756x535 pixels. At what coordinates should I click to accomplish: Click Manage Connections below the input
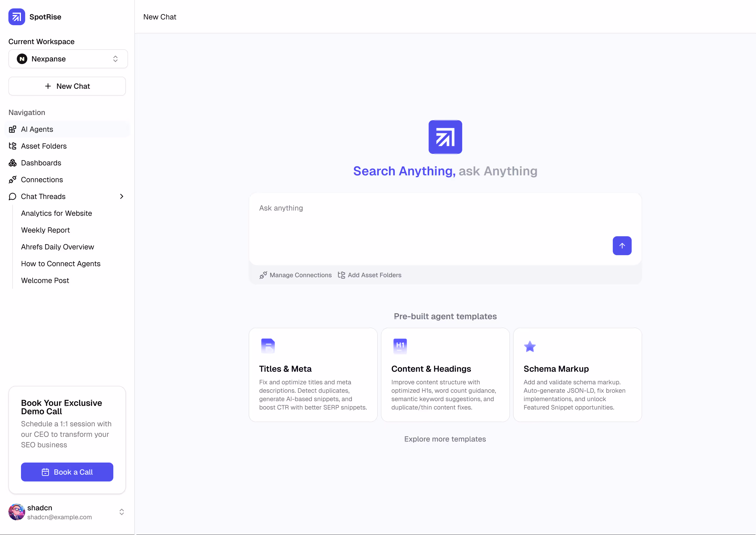tap(295, 275)
